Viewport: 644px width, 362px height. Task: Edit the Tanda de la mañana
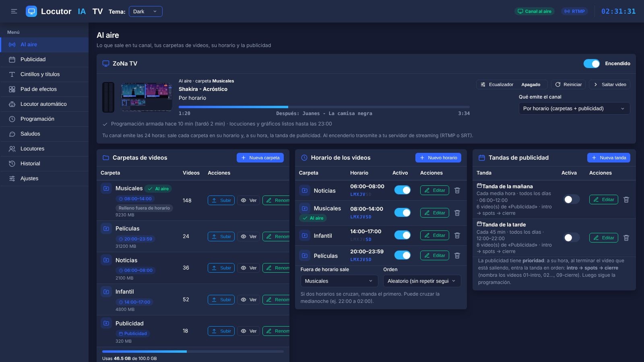603,200
